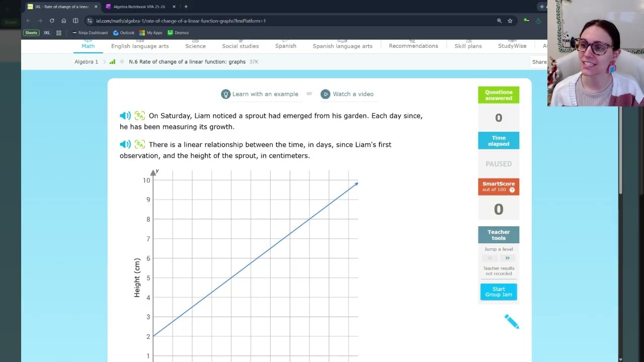
Task: Open StudyWise
Action: click(512, 46)
